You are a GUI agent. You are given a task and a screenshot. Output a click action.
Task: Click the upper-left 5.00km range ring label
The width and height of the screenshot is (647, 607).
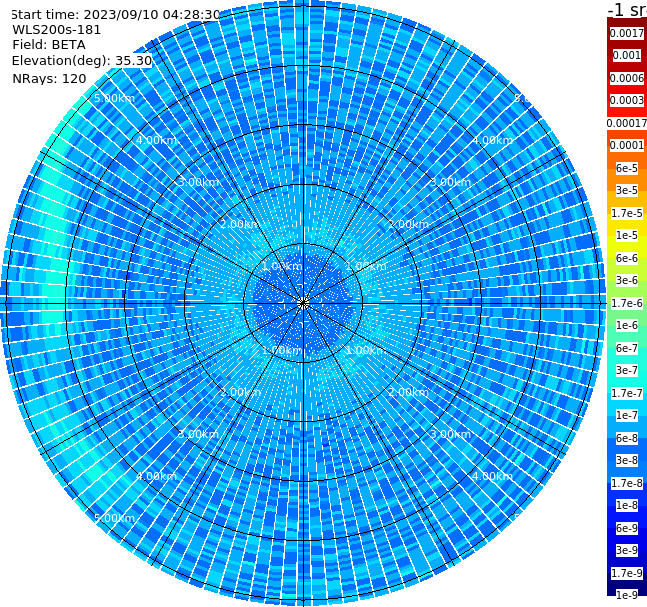point(114,98)
